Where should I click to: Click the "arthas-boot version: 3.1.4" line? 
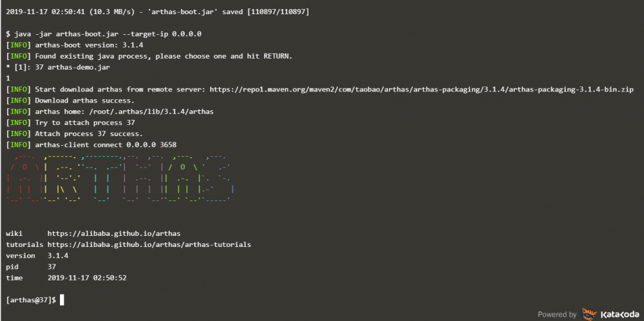coord(89,44)
